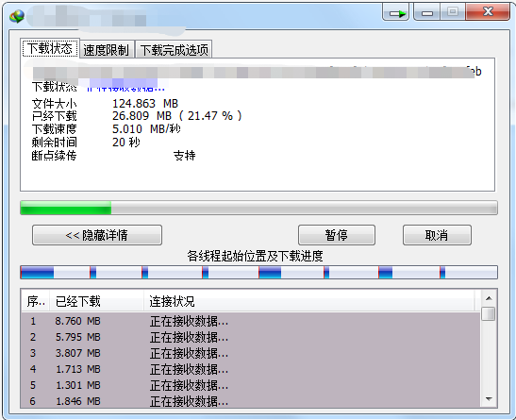Click the green arrow title bar button
The width and height of the screenshot is (516, 420).
tap(396, 12)
